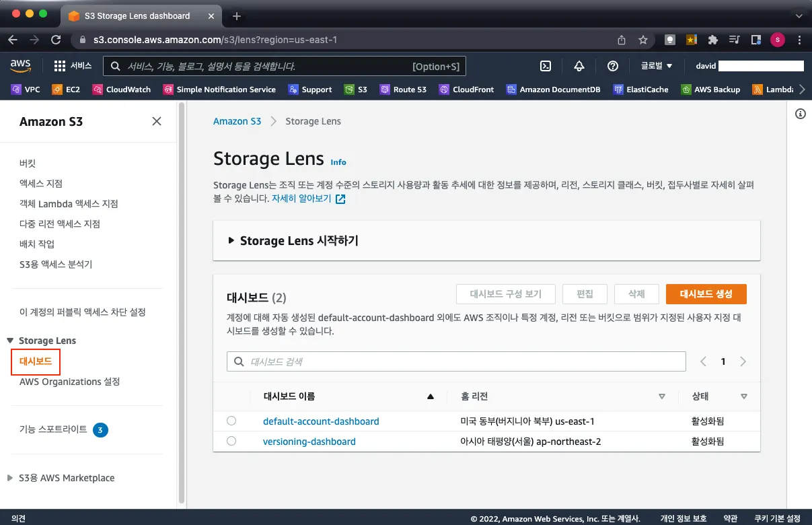812x525 pixels.
Task: Open the default-account-dashboard link
Action: (321, 421)
